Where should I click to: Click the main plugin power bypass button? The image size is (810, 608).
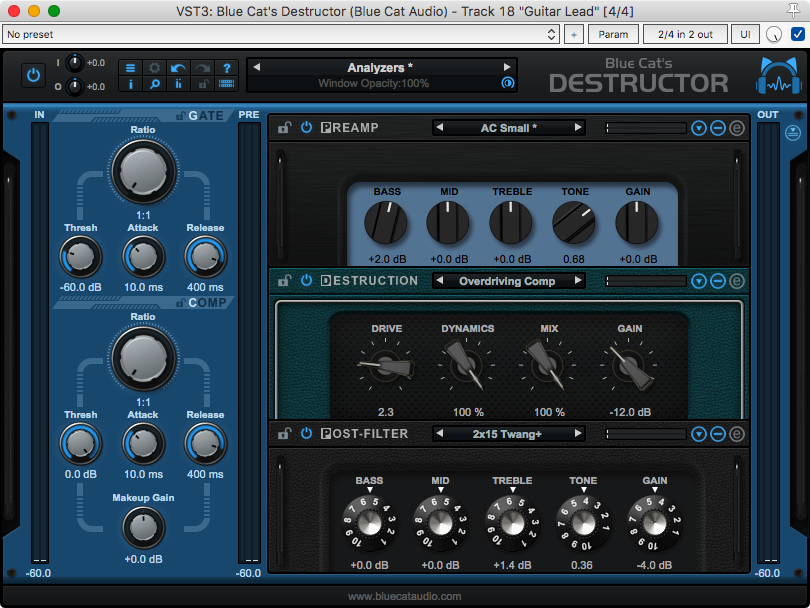tap(34, 75)
